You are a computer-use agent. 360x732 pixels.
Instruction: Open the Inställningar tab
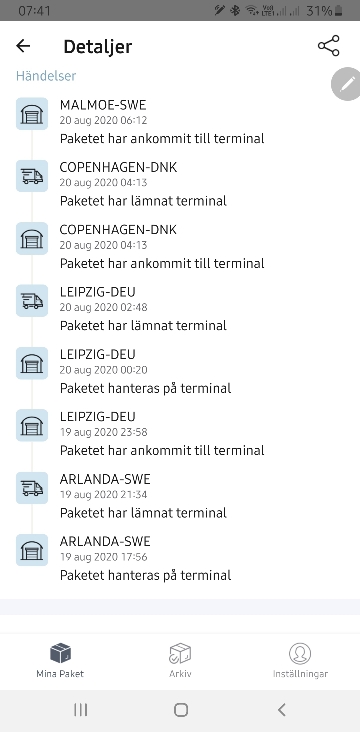click(300, 660)
